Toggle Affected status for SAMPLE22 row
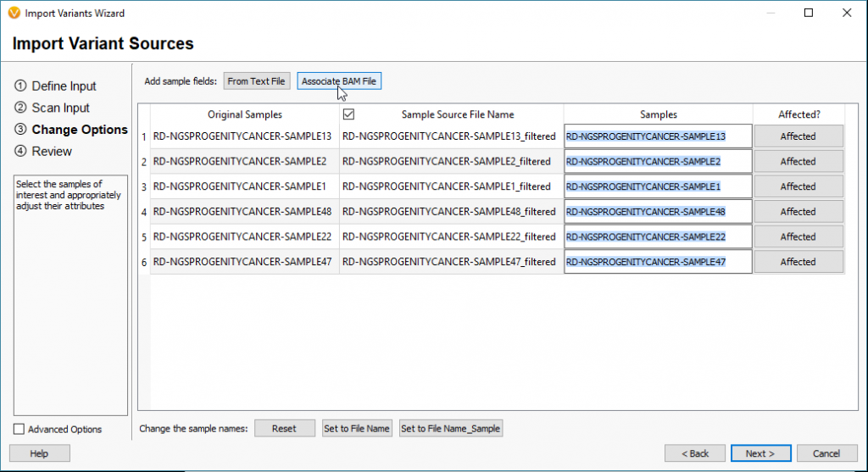Screen dimensions: 868x472 [x=798, y=236]
